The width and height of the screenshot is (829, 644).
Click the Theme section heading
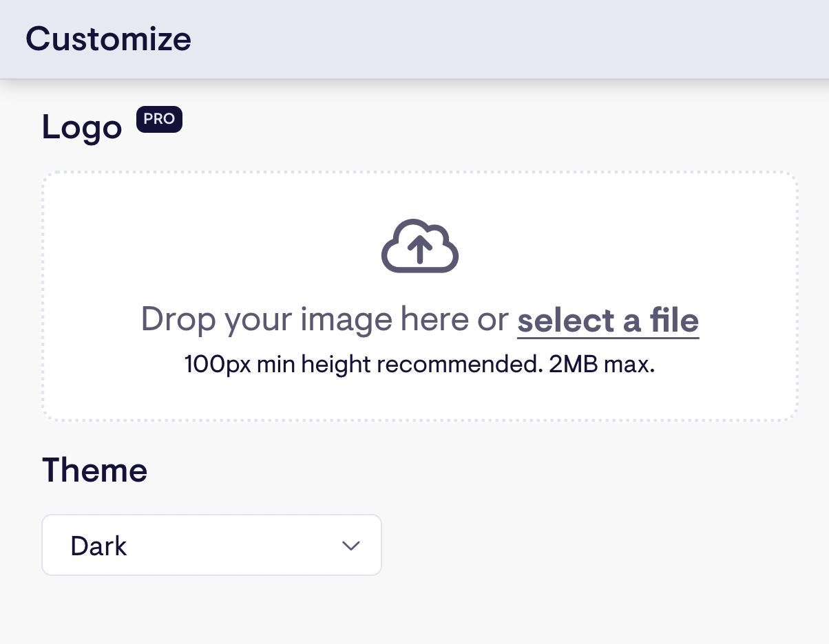tap(94, 469)
